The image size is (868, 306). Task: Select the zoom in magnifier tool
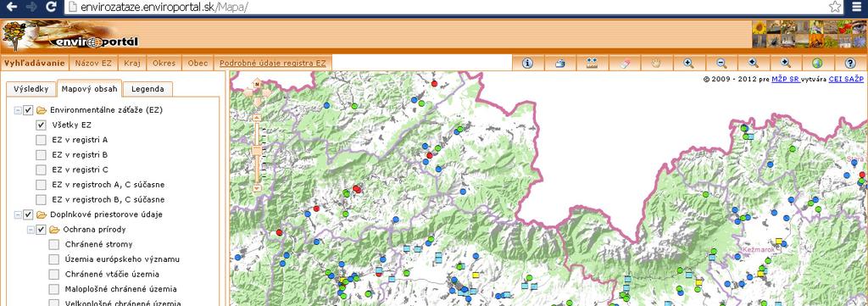click(x=688, y=63)
